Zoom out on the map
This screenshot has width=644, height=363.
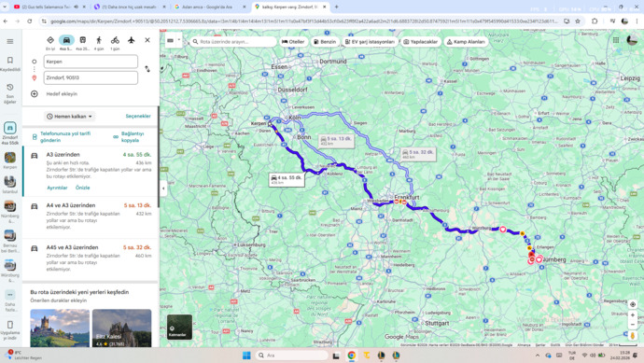633,325
